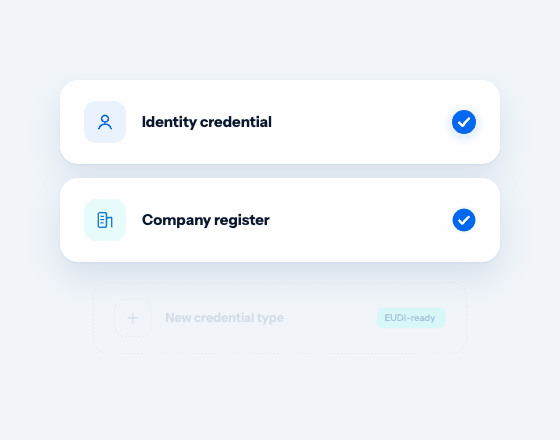Viewport: 560px width, 440px height.
Task: Tap the dashed square containing the plus sign
Action: [x=133, y=318]
